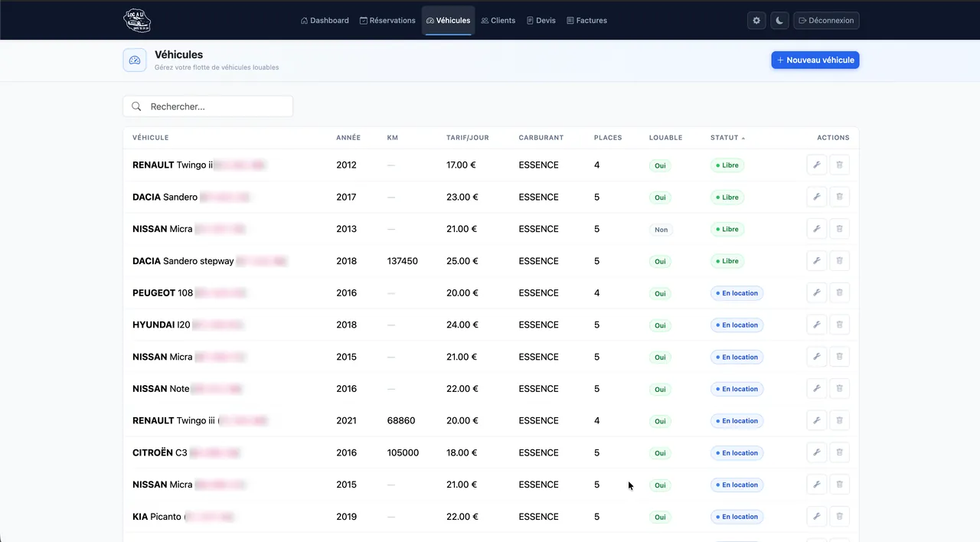The width and height of the screenshot is (980, 542).
Task: Click the 17.00 € tarif cell
Action: coord(461,165)
